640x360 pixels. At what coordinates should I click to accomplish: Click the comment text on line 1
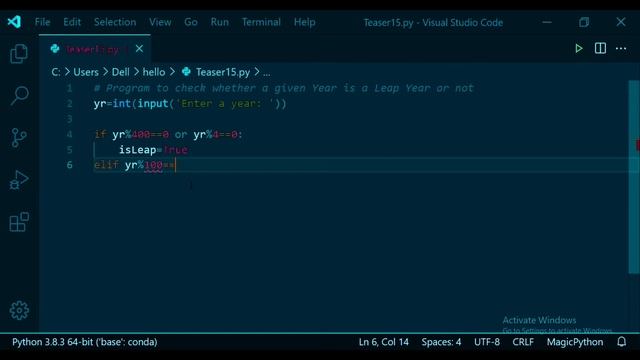(x=284, y=88)
